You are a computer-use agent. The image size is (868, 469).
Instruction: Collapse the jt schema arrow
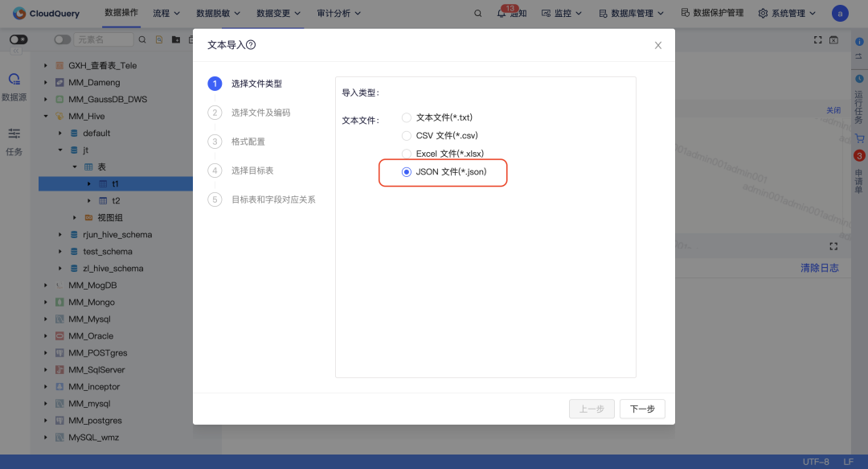pos(59,150)
